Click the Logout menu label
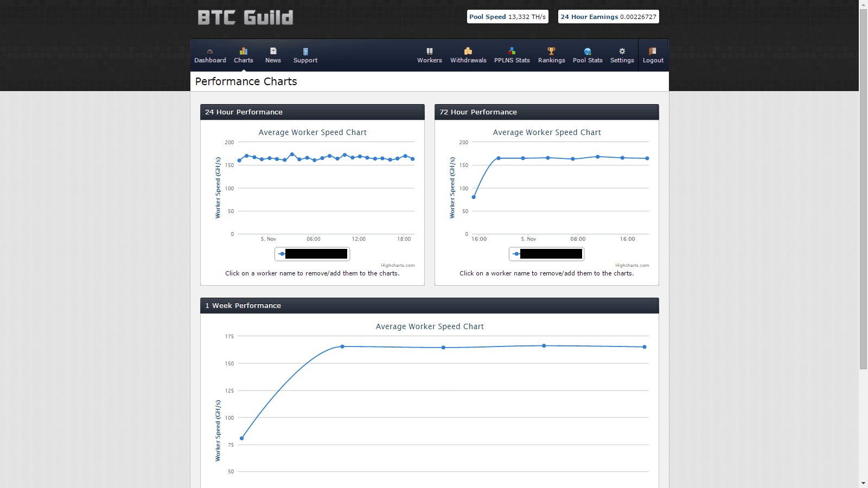This screenshot has height=488, width=868. click(653, 60)
